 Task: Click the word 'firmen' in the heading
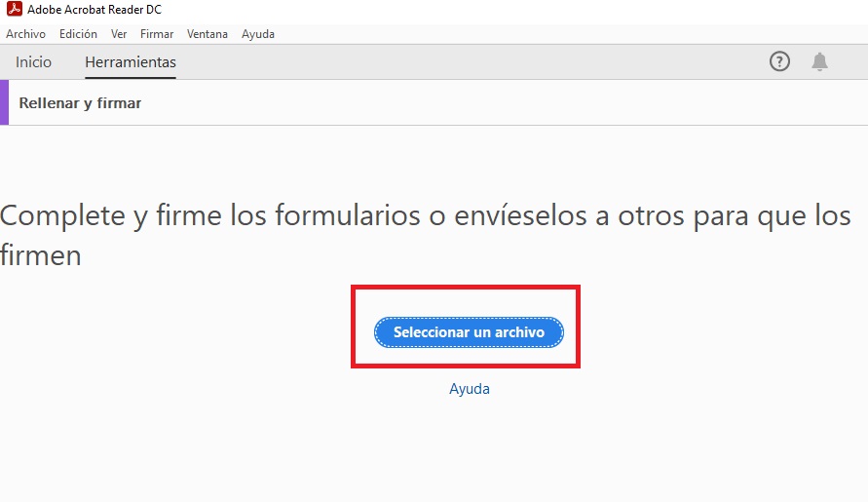(41, 256)
